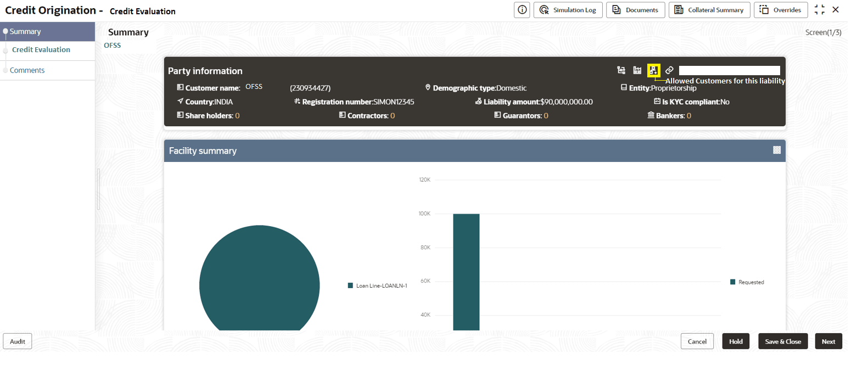
Task: Click the OFSS subtitle under Summary
Action: click(x=113, y=46)
